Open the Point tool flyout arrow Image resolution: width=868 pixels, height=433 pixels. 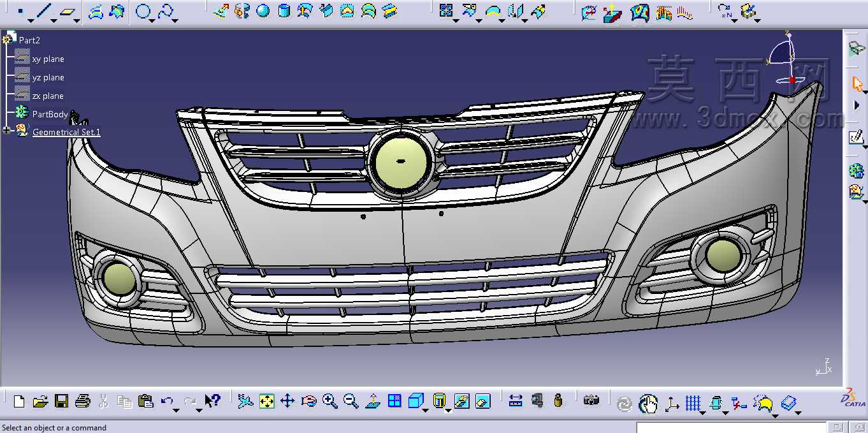click(31, 20)
